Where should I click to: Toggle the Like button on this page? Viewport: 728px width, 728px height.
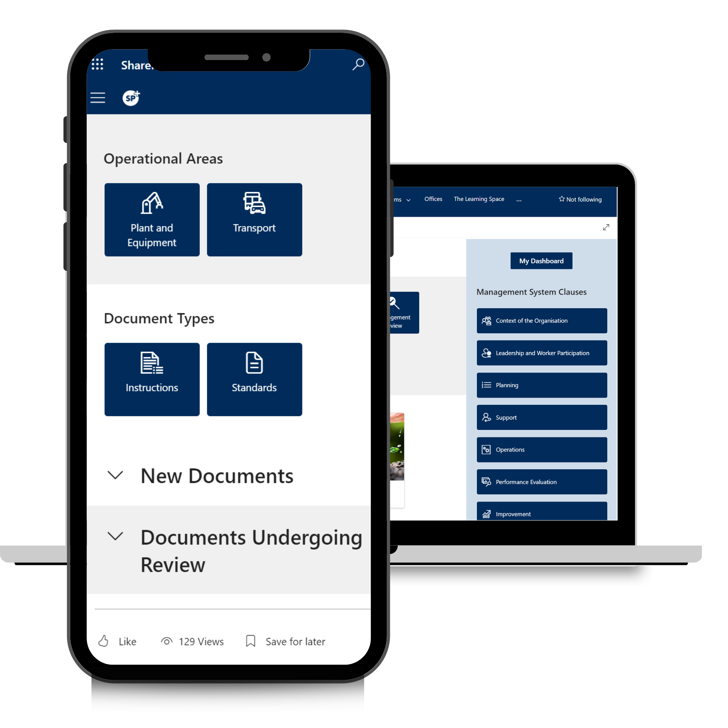coord(121,641)
